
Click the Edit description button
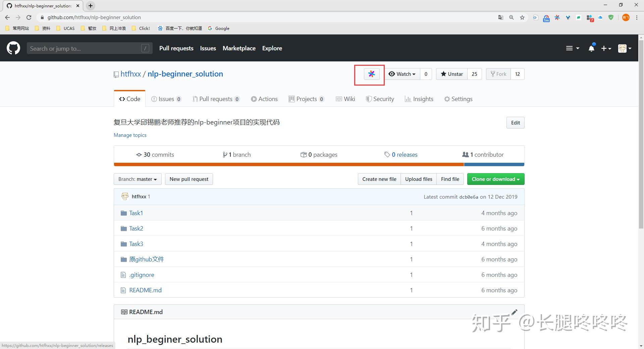(x=515, y=122)
